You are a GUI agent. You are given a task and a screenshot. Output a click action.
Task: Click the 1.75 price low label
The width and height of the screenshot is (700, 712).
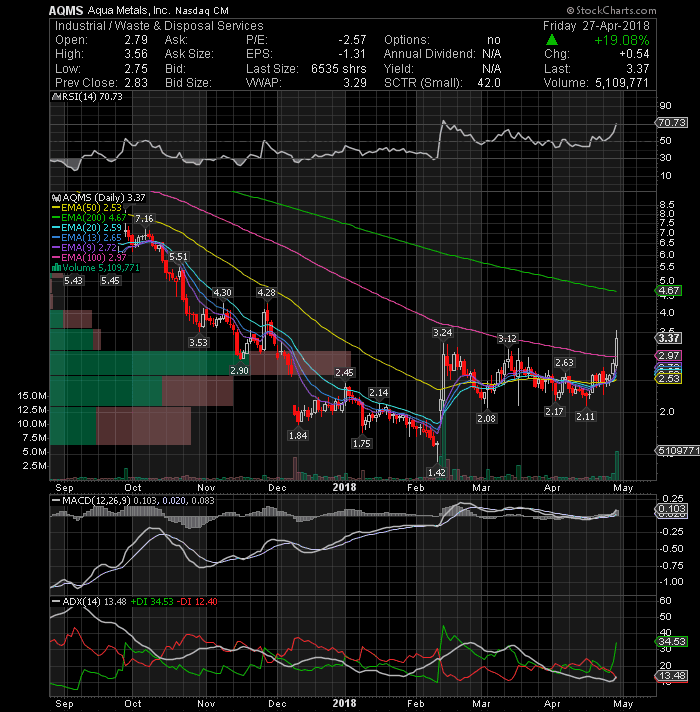pos(361,444)
